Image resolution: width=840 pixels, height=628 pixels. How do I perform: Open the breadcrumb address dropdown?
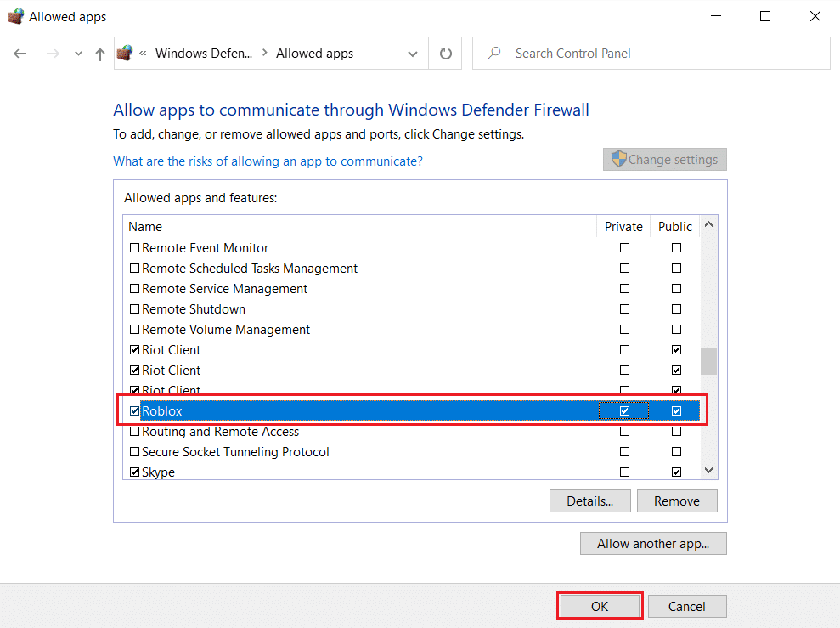coord(413,53)
